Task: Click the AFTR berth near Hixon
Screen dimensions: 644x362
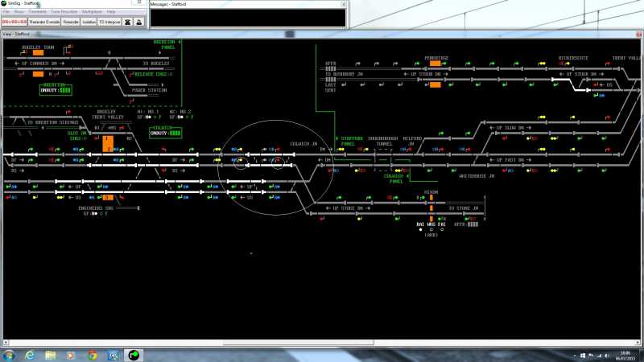Action: pyautogui.click(x=473, y=224)
